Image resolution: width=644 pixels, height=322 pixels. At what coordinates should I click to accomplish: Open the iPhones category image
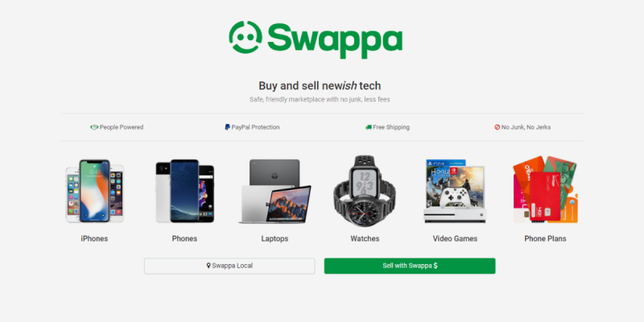tap(94, 191)
